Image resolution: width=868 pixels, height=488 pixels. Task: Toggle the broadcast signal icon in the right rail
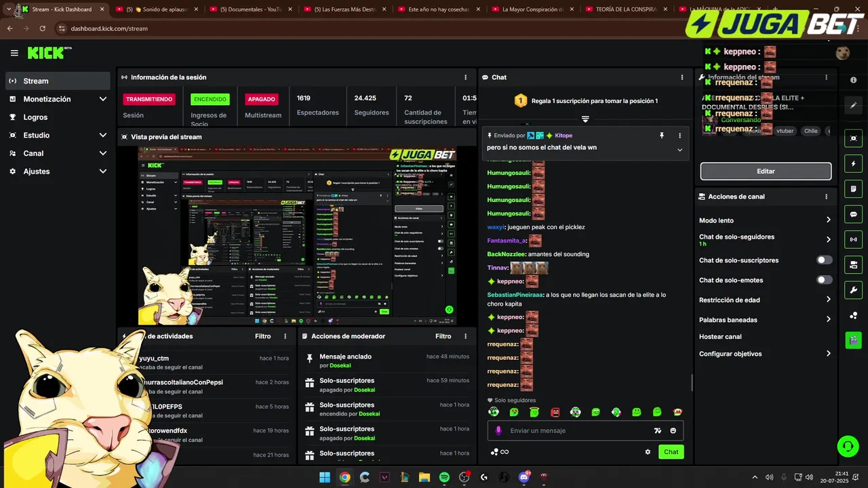[853, 239]
